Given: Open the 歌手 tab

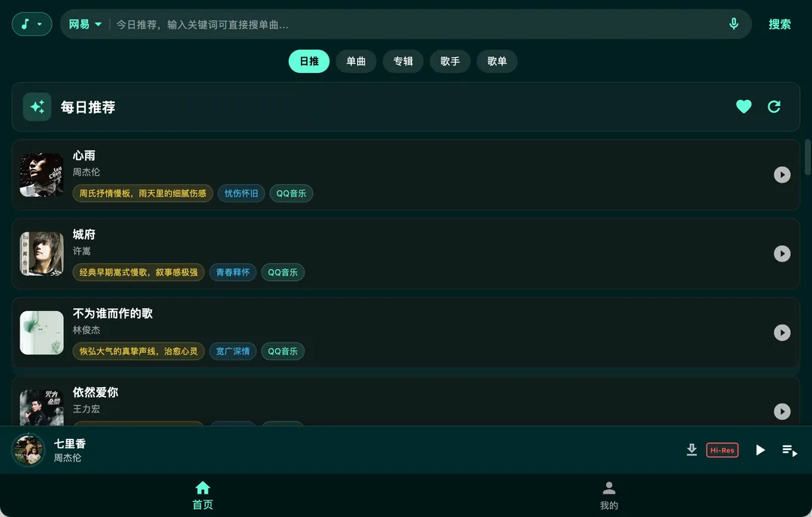Looking at the screenshot, I should click(x=450, y=61).
